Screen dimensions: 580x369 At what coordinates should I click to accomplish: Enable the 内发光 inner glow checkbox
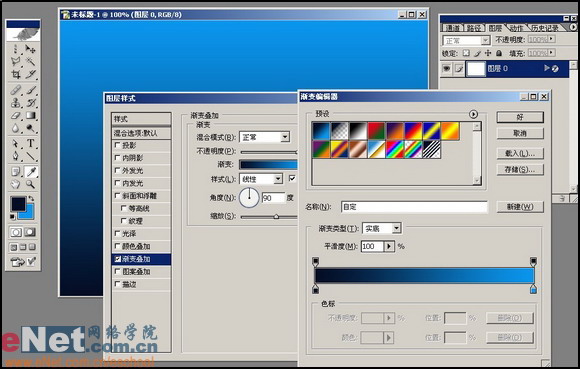[x=117, y=183]
